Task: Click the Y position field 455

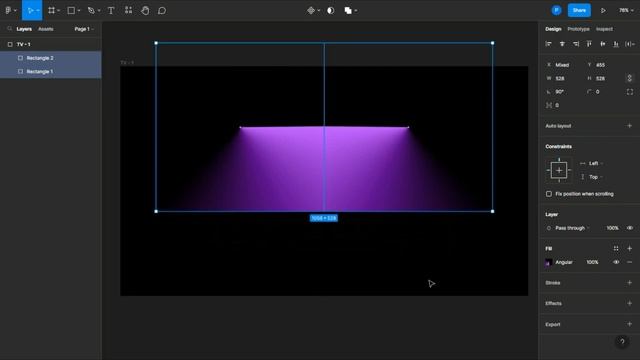Action: (604, 65)
